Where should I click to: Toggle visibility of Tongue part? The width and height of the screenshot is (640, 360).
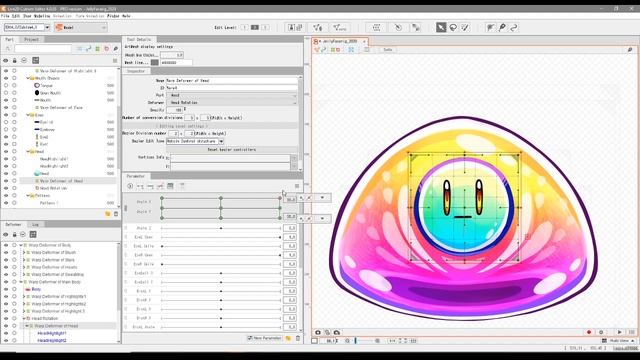tap(6, 85)
